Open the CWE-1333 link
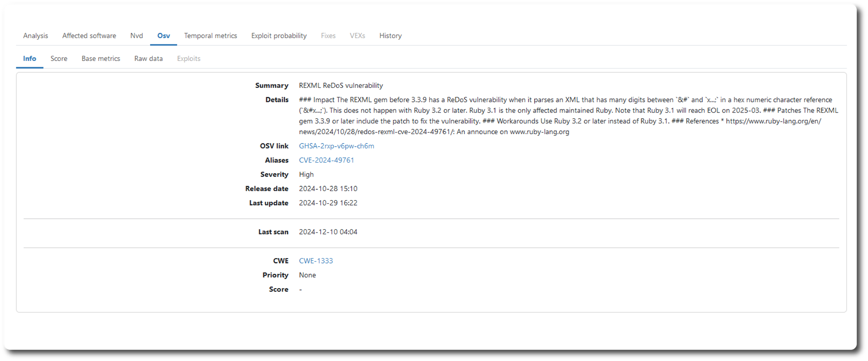The width and height of the screenshot is (868, 361). (x=316, y=261)
